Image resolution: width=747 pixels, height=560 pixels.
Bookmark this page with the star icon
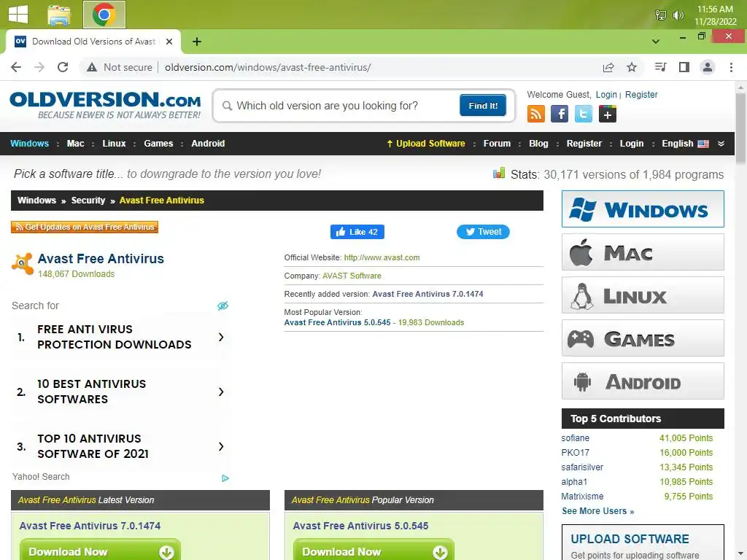632,67
